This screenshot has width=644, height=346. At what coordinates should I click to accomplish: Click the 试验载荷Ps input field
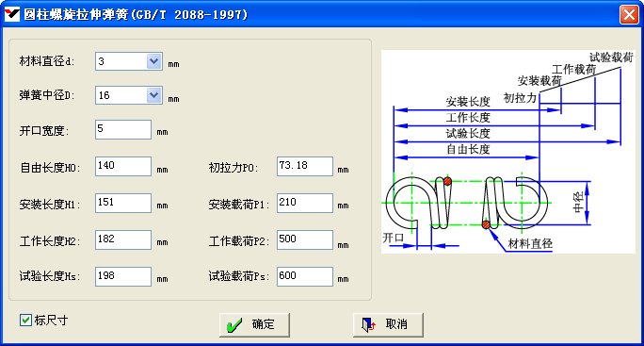tap(305, 276)
